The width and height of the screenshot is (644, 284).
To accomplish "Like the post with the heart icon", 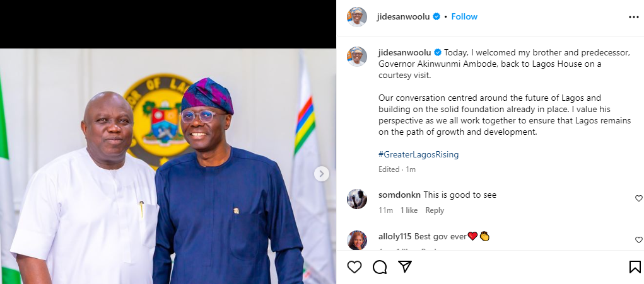I will click(354, 267).
